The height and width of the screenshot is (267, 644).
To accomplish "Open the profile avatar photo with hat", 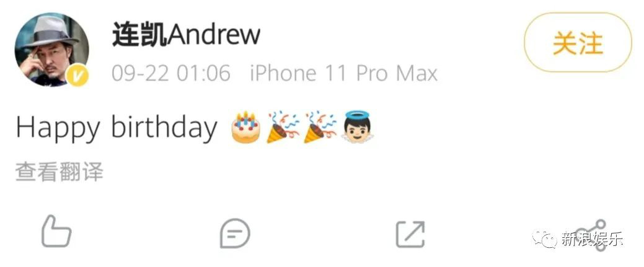I will [51, 50].
